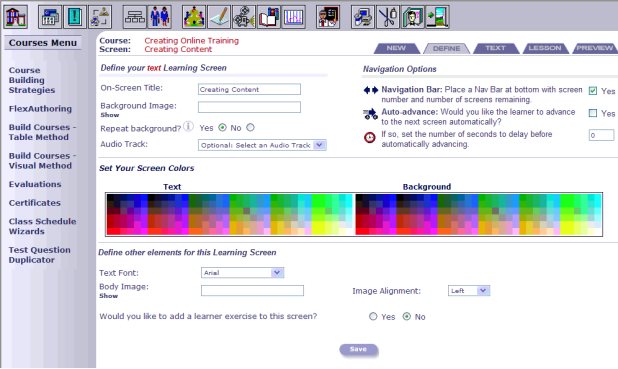Click the Save button
Screen dimensions: 618x369
point(358,349)
